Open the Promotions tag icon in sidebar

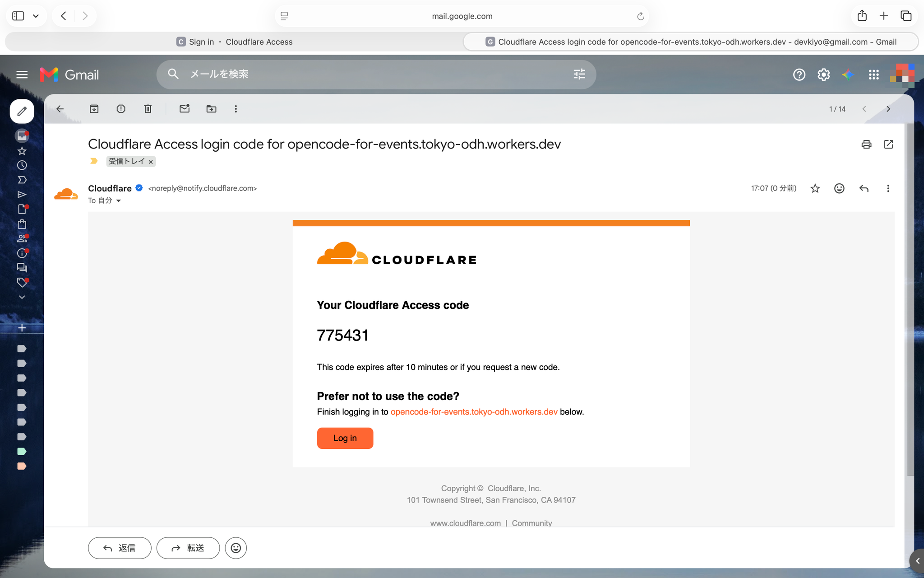coord(22,283)
